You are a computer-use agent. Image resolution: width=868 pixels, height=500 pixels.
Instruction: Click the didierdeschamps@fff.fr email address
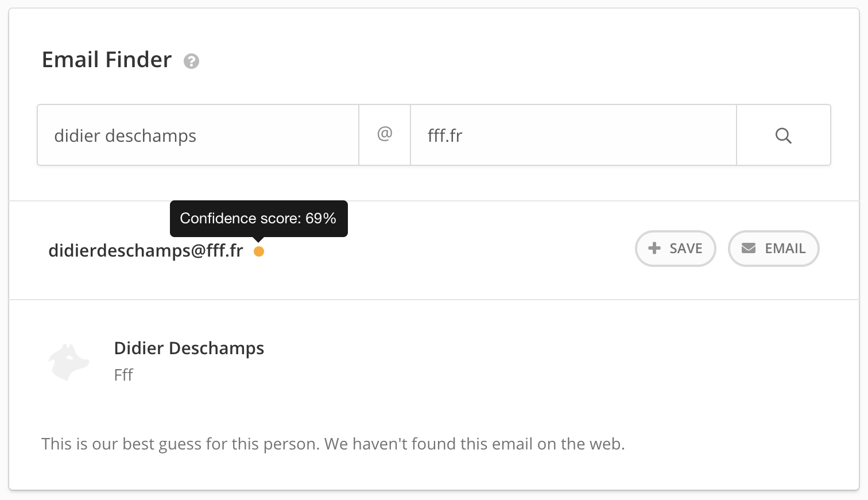146,251
